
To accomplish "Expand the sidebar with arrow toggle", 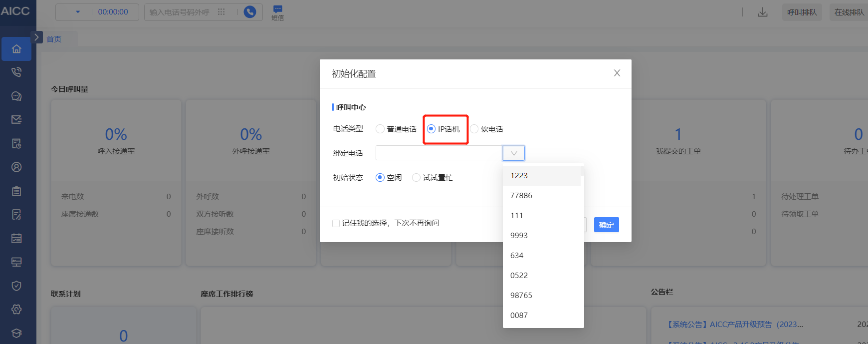I will pos(36,37).
